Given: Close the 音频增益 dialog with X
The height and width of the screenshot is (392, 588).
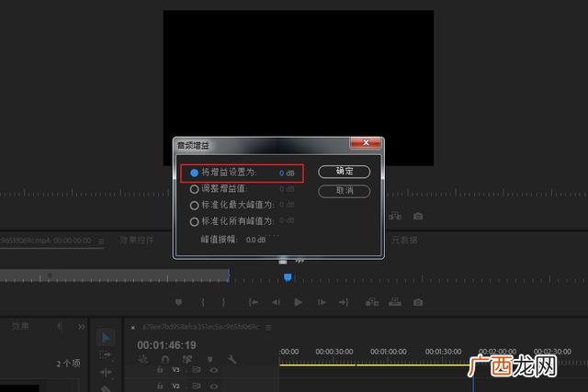Looking at the screenshot, I should [x=366, y=142].
